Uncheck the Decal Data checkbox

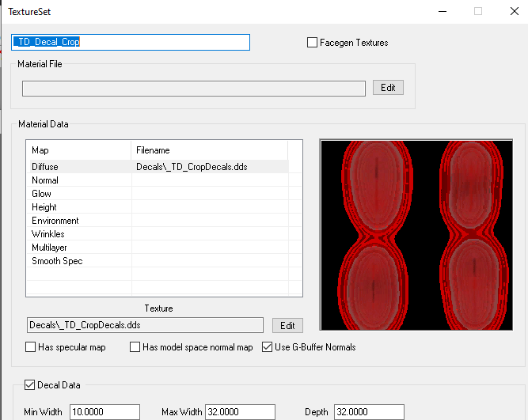click(x=29, y=384)
